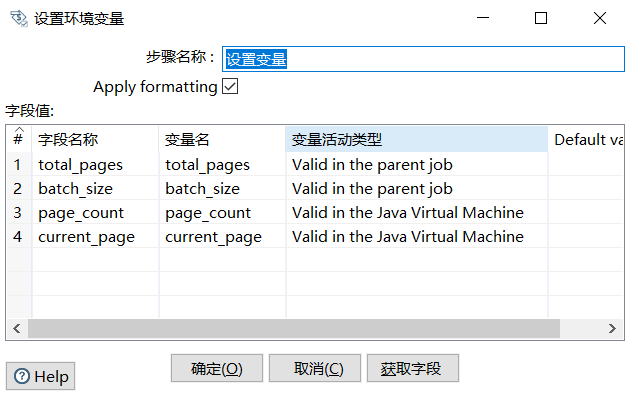This screenshot has height=396, width=630.
Task: Close the 设置环境变量 dialog
Action: tap(599, 18)
